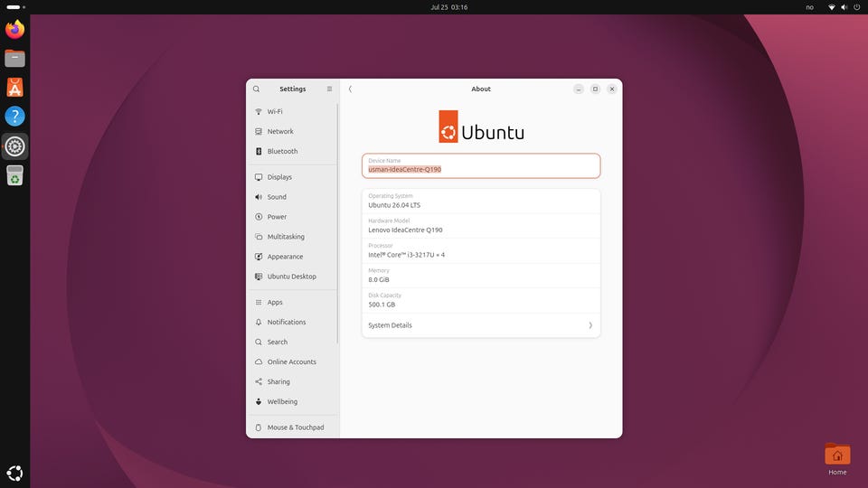Open Online Accounts settings
The image size is (868, 488).
[x=292, y=361]
